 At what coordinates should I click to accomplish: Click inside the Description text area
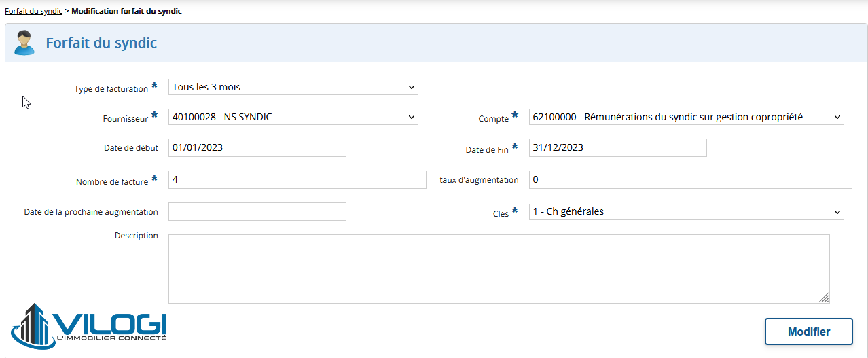click(499, 269)
